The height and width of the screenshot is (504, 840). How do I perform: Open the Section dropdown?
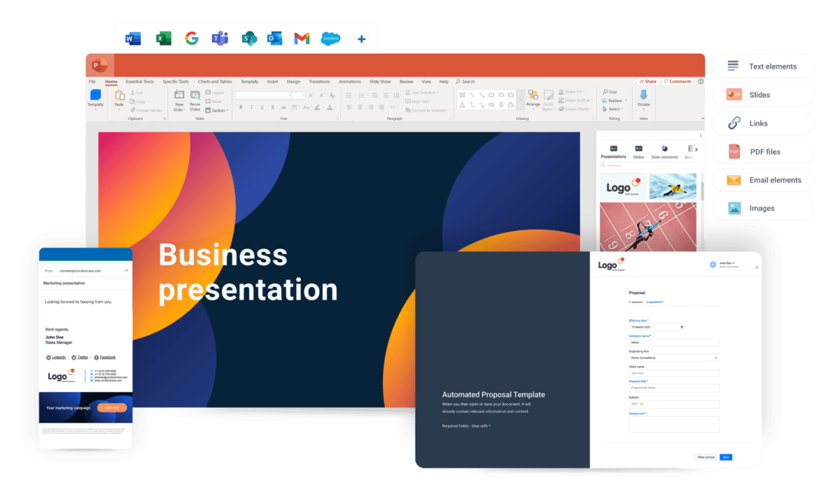click(216, 110)
